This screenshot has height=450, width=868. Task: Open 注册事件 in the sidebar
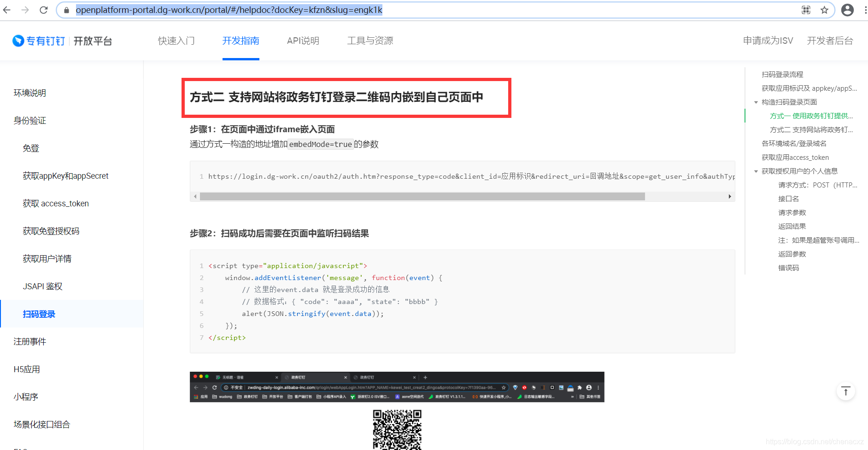tap(30, 342)
